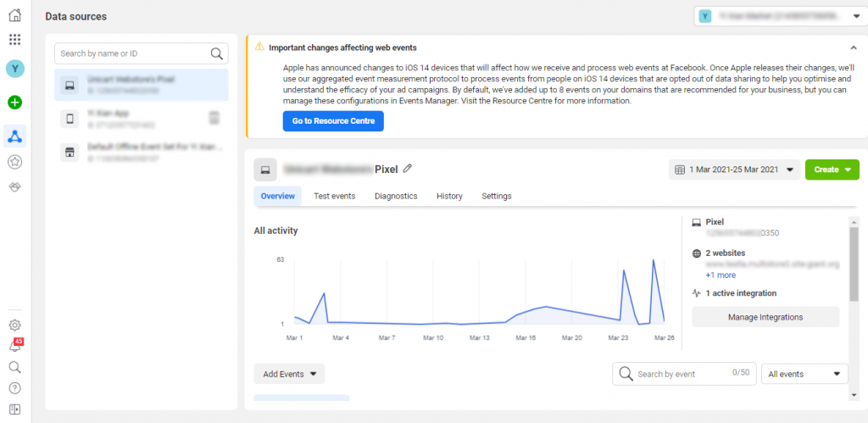Click the '1 active integration' text

click(x=741, y=293)
